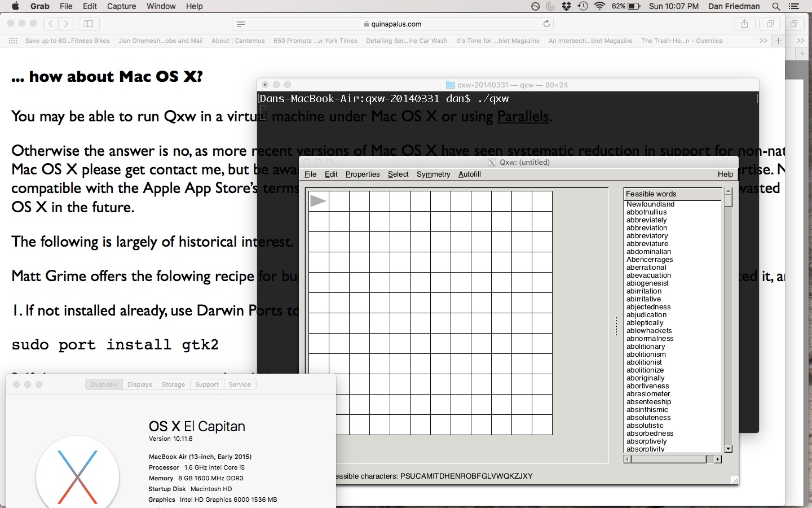Open 'Detailing Ser...ine Car Wash' bookmark
Screen dimensions: 812x508
point(407,41)
